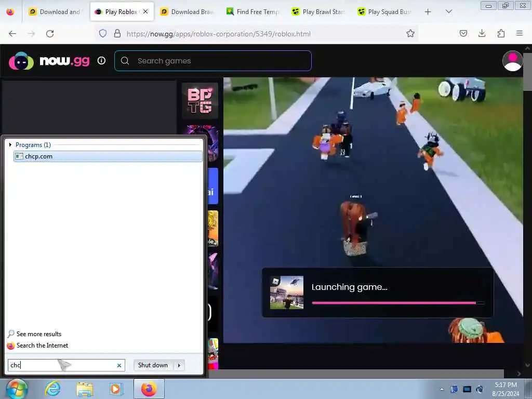
Task: Open the Firefox hamburger application menu
Action: (x=520, y=33)
